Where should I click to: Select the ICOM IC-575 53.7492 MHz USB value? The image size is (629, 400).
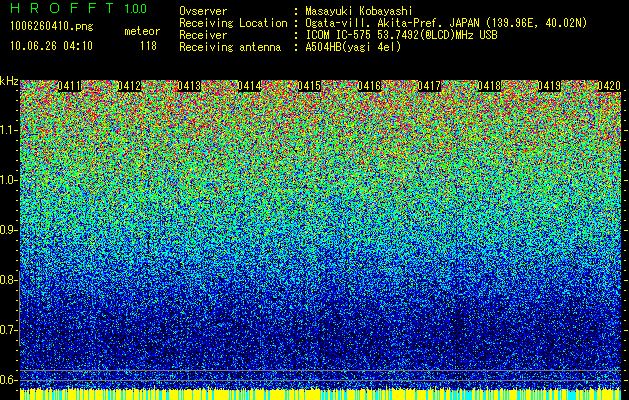[401, 35]
